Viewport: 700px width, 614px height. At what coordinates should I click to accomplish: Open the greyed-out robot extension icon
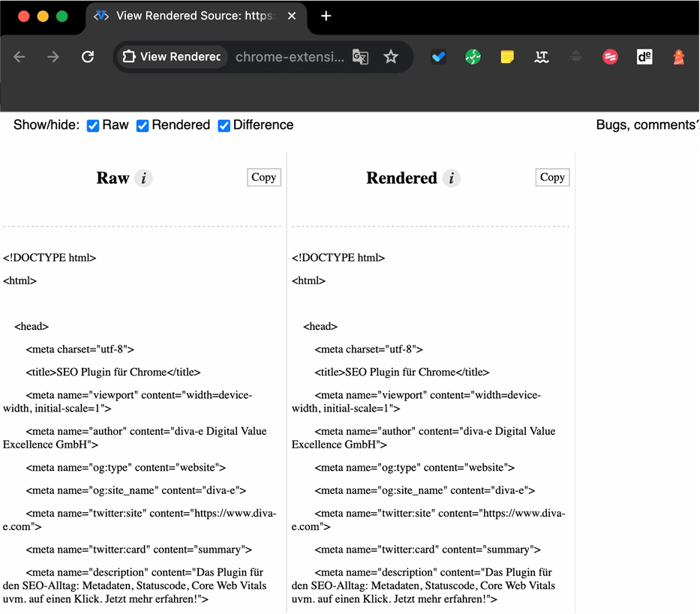(576, 57)
